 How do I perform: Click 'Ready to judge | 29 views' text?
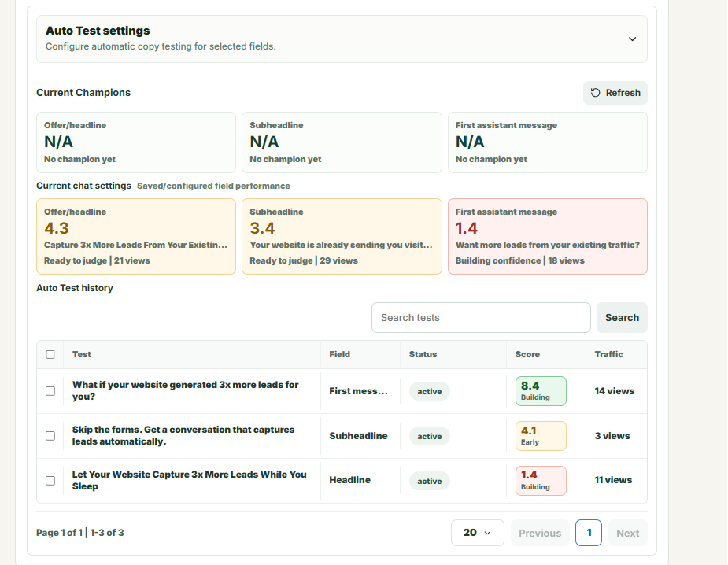click(x=304, y=260)
